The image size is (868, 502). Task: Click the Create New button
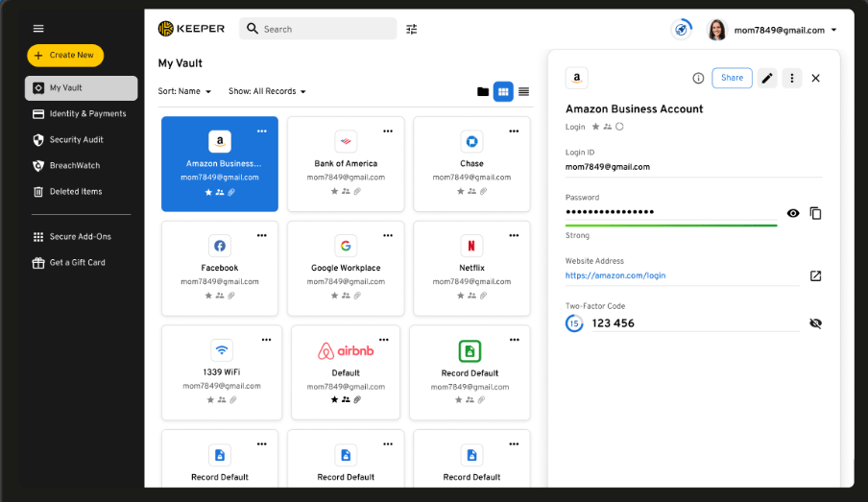click(x=65, y=56)
